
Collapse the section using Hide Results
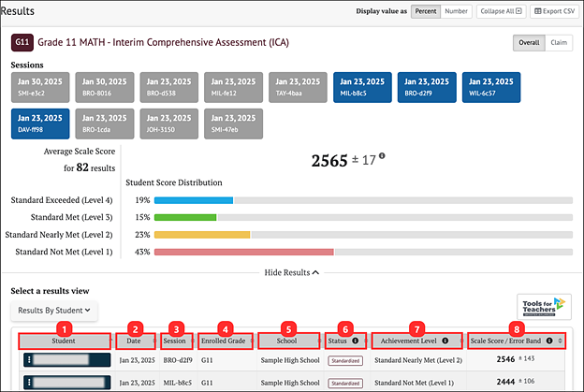coord(291,272)
